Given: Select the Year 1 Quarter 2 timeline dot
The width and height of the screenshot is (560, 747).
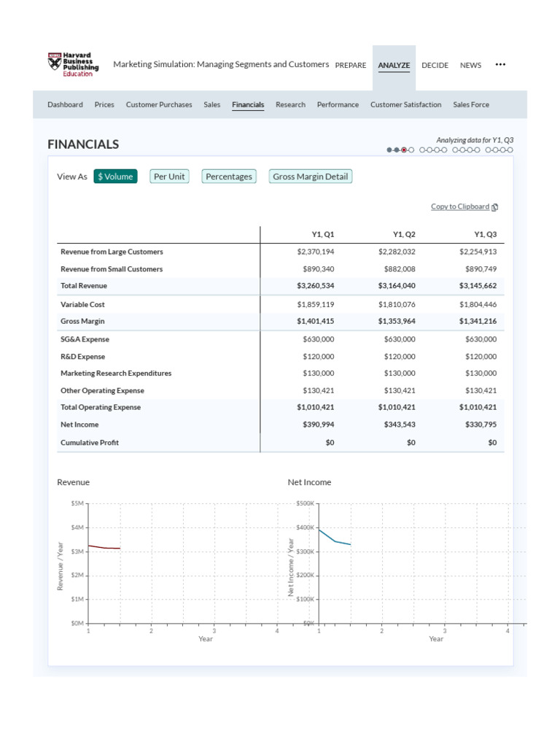Looking at the screenshot, I should point(396,150).
